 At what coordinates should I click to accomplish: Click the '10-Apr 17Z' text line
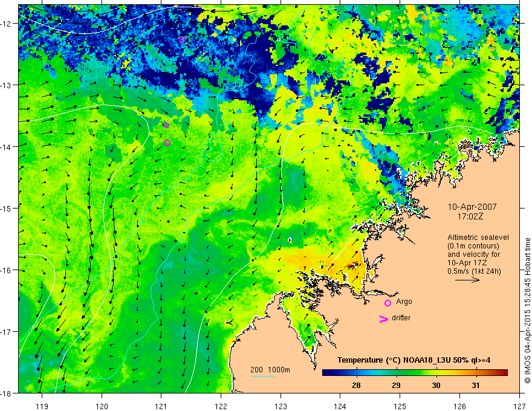coord(468,263)
